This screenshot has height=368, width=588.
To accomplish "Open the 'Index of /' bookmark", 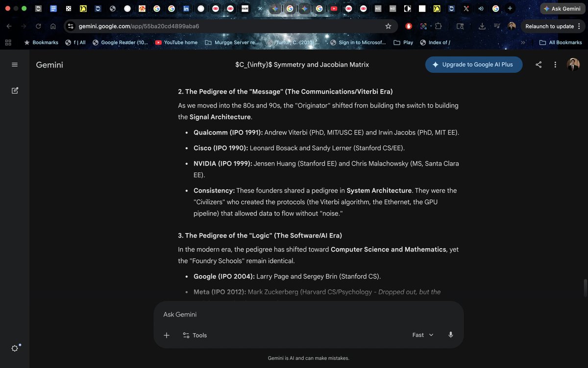I will [x=435, y=43].
